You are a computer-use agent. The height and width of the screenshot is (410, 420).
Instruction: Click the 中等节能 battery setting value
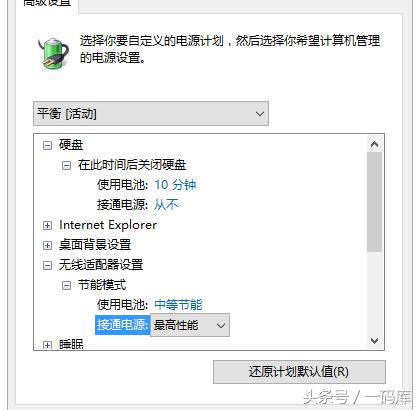tap(178, 305)
